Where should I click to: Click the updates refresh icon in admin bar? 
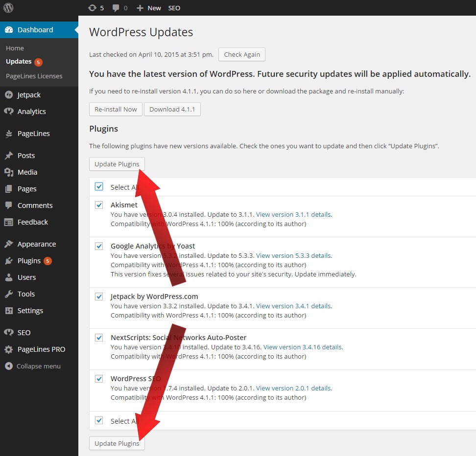tap(92, 8)
